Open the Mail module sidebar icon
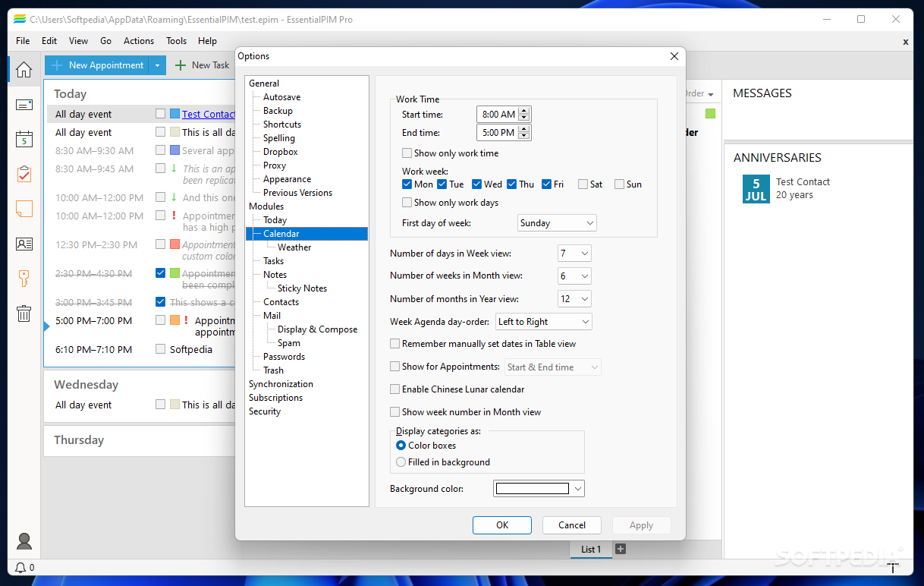 (x=24, y=105)
